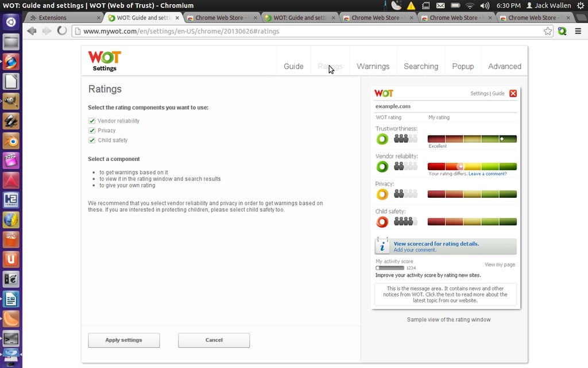This screenshot has height=368, width=588.
Task: Open Blender from the launcher
Action: pyautogui.click(x=11, y=141)
